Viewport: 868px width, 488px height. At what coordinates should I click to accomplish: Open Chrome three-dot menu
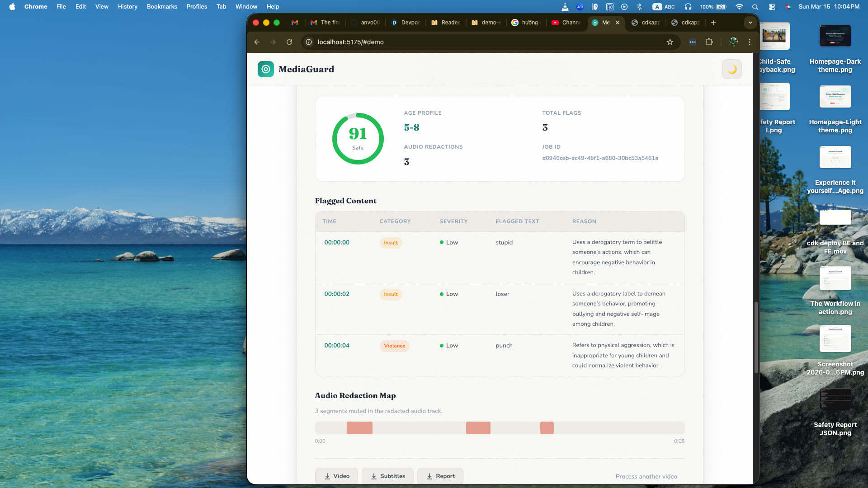point(750,42)
